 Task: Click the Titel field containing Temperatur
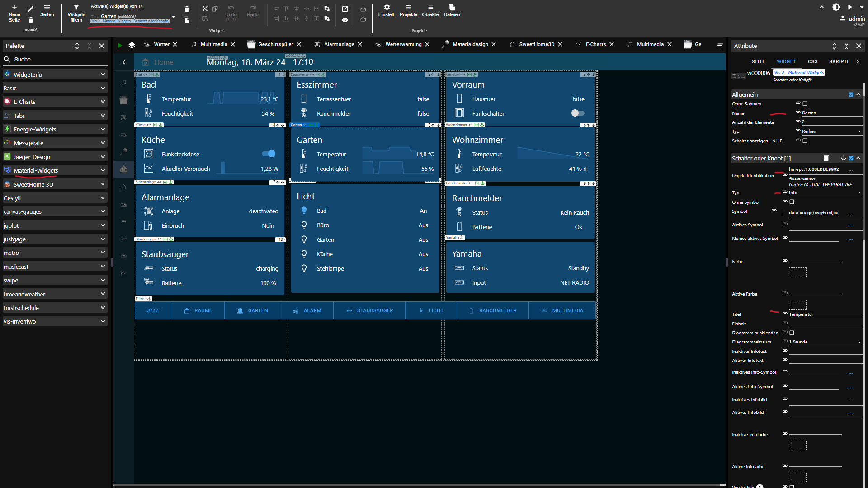coord(825,314)
